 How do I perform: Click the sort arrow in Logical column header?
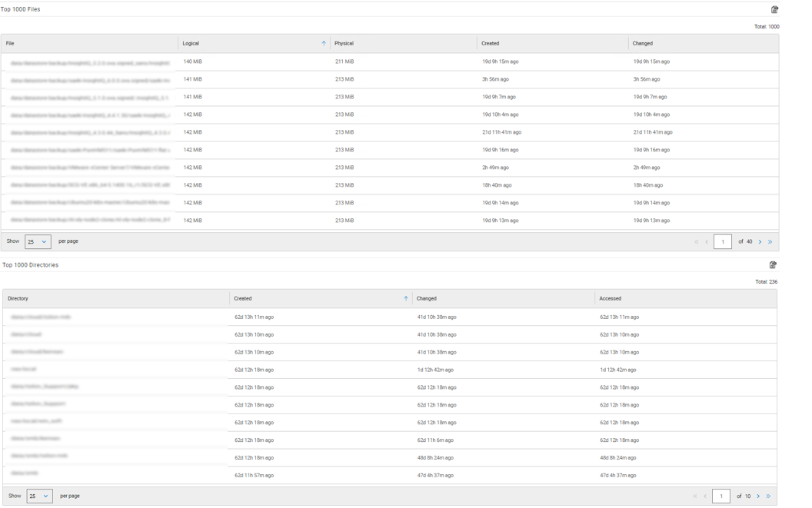click(323, 44)
